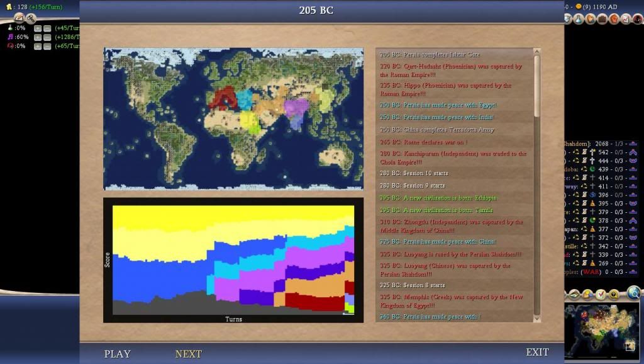Viewport: 644px width, 364px height.
Task: Select 'A new civilization is born: Ethiopia'
Action: click(x=455, y=198)
